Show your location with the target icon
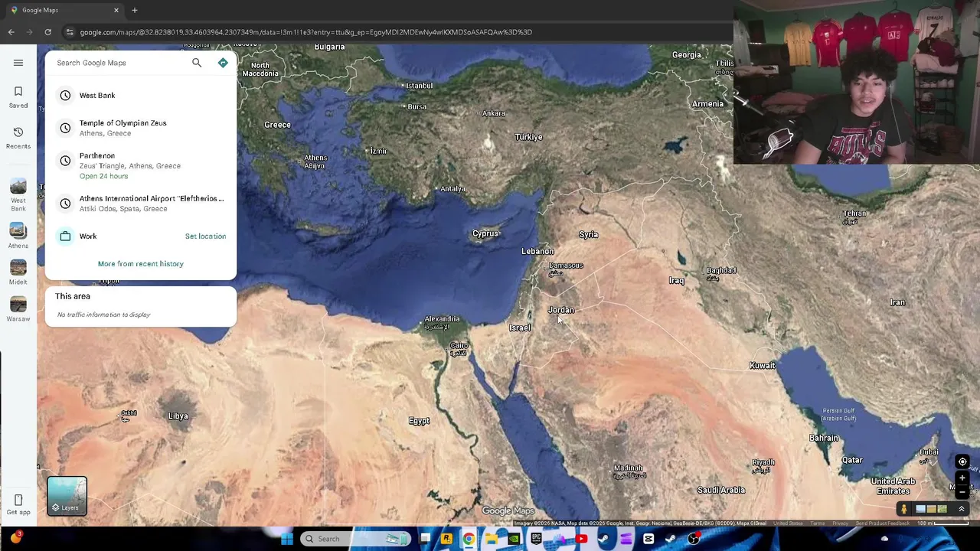This screenshot has width=980, height=551. 962,461
